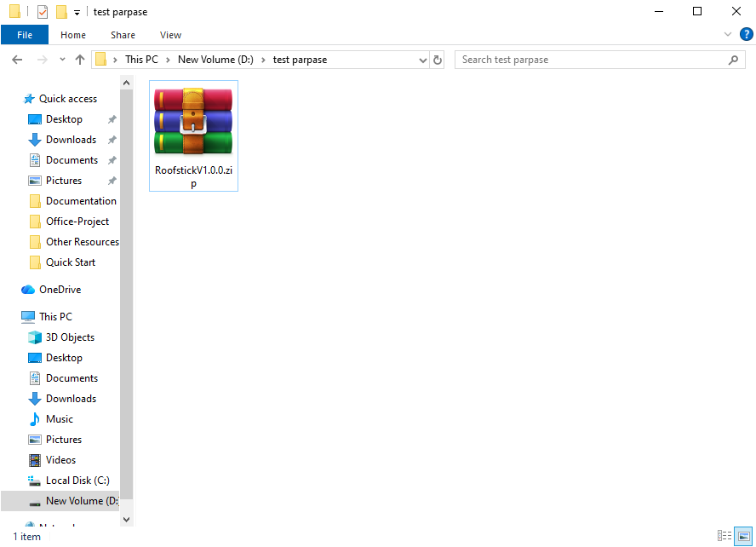Open OneDrive in the navigation pane
756x547 pixels.
(60, 290)
